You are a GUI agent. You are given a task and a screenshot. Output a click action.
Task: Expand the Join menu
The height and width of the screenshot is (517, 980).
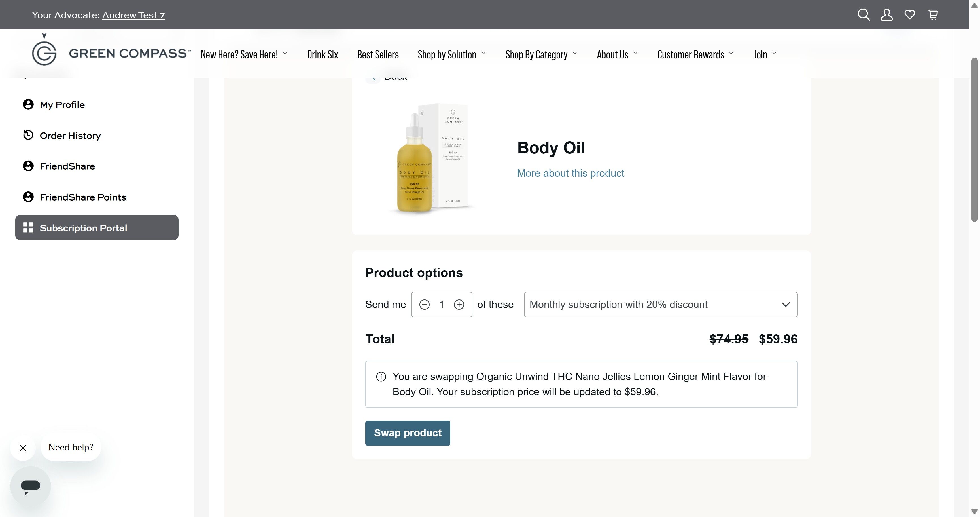765,54
